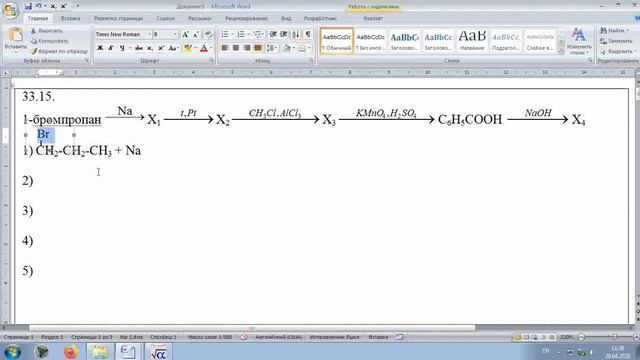Open the round Office button menu
This screenshot has width=640, height=360.
click(10, 10)
